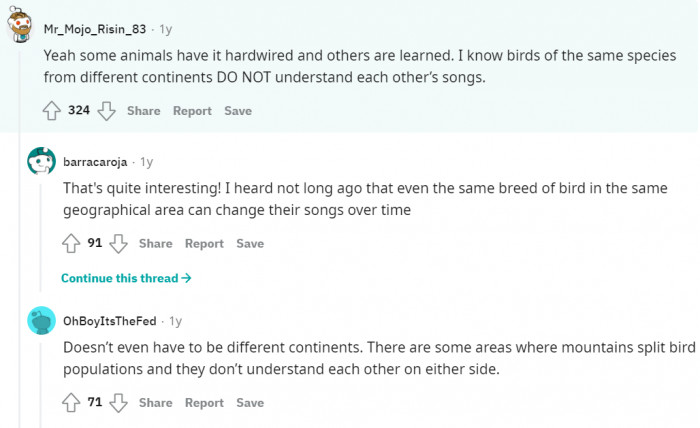
Task: Click OhBoyItsTheFed's avatar icon
Action: click(x=41, y=320)
